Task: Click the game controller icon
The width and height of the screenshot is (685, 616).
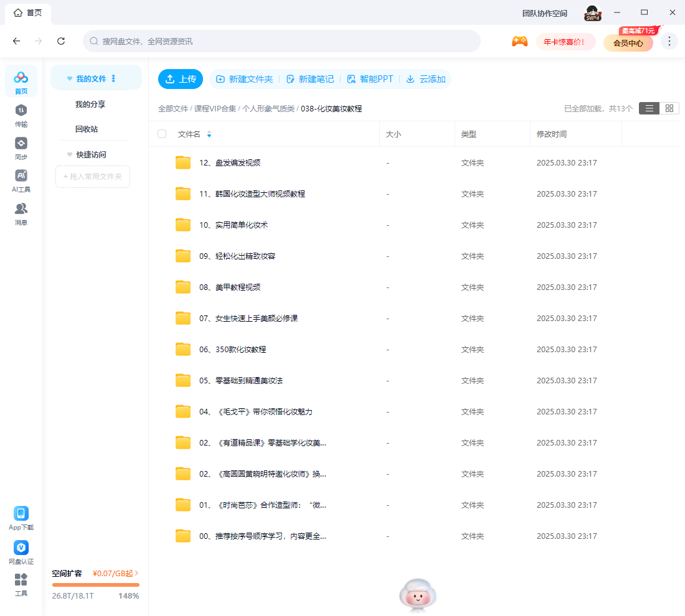Action: click(x=519, y=42)
